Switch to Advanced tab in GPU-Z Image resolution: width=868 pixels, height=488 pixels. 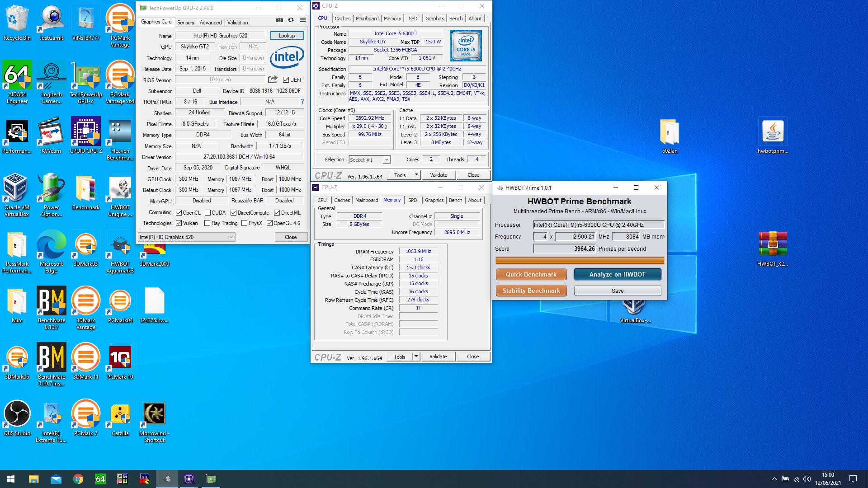pyautogui.click(x=211, y=22)
